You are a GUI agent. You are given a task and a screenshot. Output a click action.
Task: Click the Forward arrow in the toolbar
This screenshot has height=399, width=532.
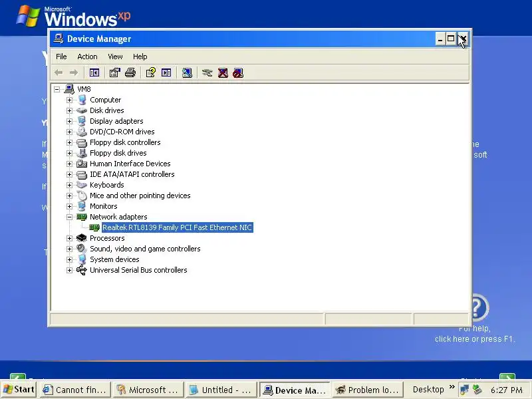click(x=74, y=72)
